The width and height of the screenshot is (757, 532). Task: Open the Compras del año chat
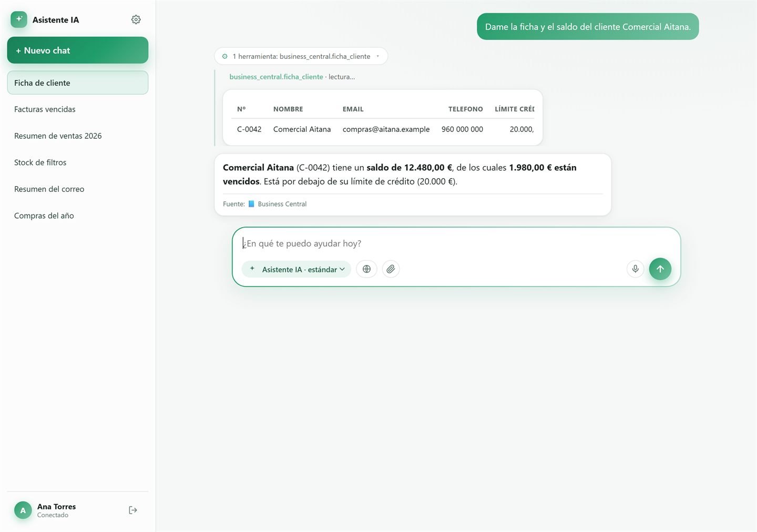78,216
